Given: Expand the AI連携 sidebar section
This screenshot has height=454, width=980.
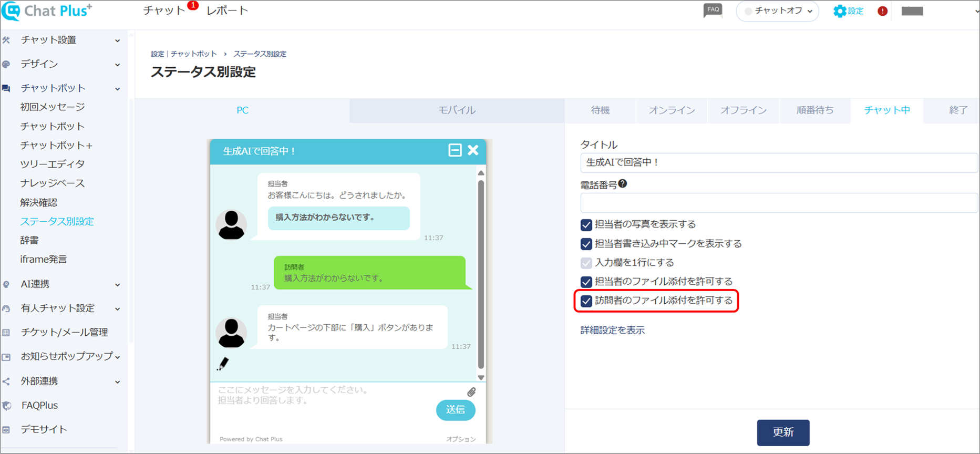Looking at the screenshot, I should [118, 285].
